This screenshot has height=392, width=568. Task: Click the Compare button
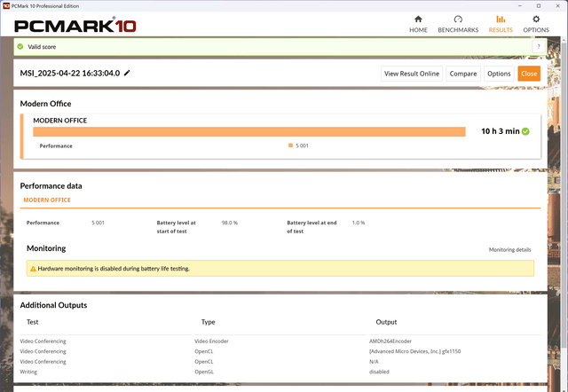[463, 74]
